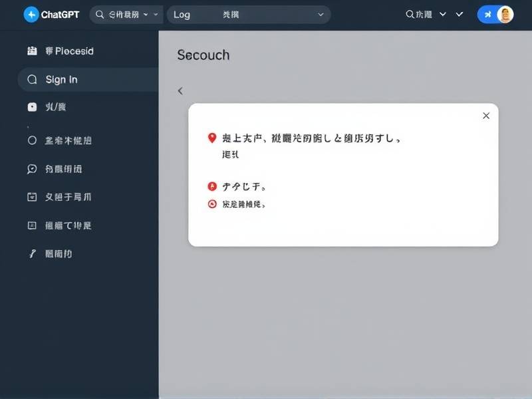
Task: Click the hollow circle icon in sidebar
Action: [x=32, y=140]
